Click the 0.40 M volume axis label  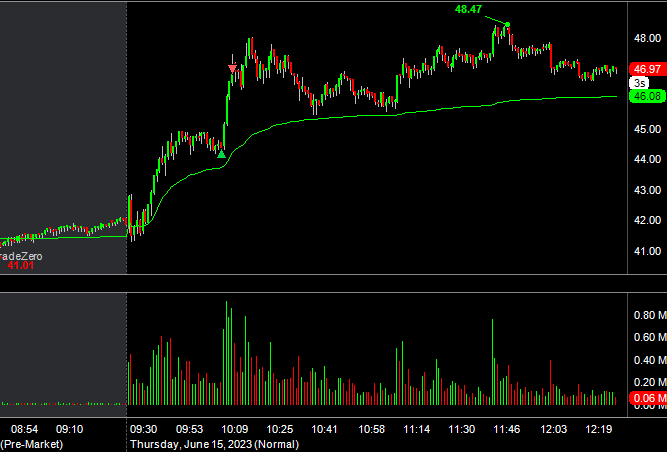pos(650,360)
